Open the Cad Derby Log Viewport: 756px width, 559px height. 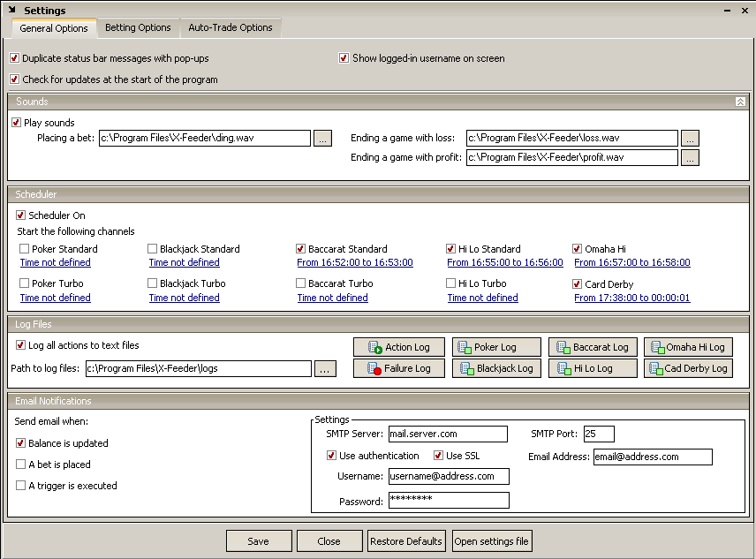point(688,368)
